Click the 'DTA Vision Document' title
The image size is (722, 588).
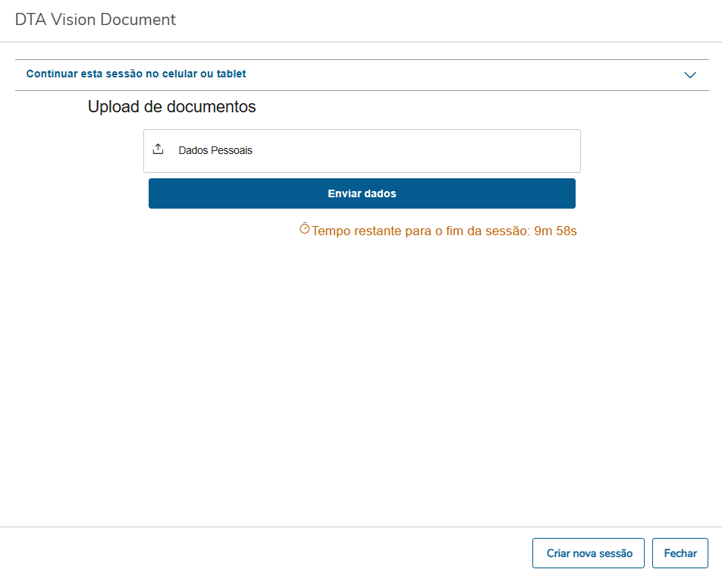pyautogui.click(x=96, y=20)
